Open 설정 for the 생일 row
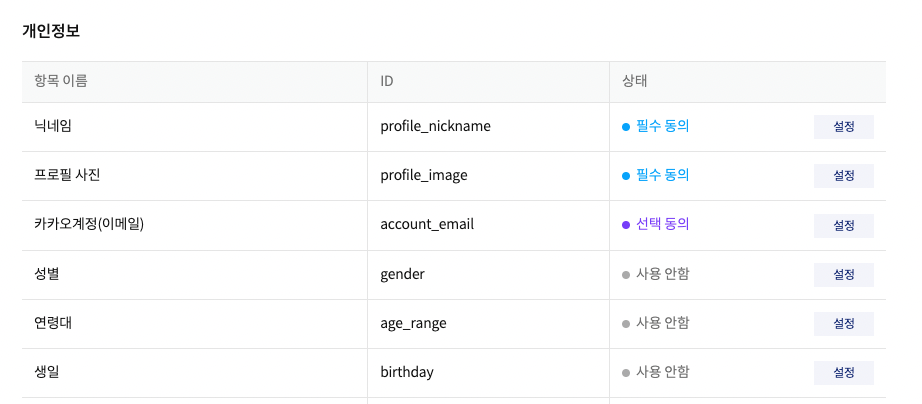 tap(843, 373)
